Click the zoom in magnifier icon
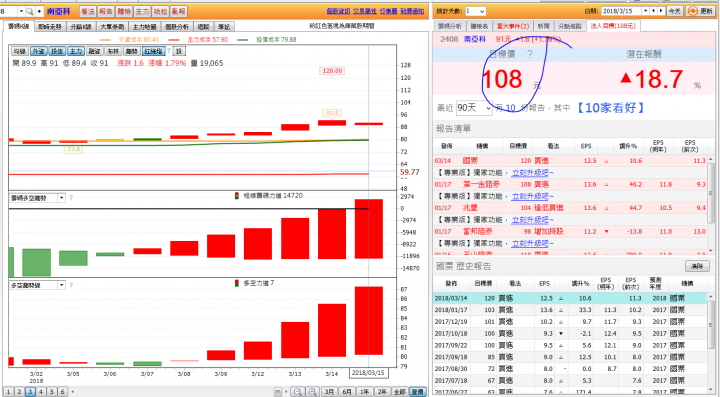 coord(313,392)
